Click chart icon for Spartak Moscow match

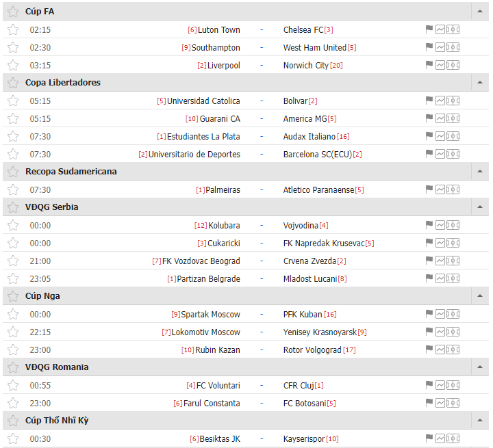tap(440, 314)
